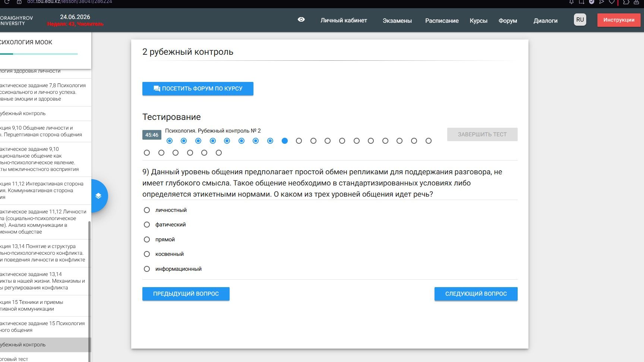The height and width of the screenshot is (362, 644).
Task: Open 'Личный кабинет' menu item
Action: point(344,20)
